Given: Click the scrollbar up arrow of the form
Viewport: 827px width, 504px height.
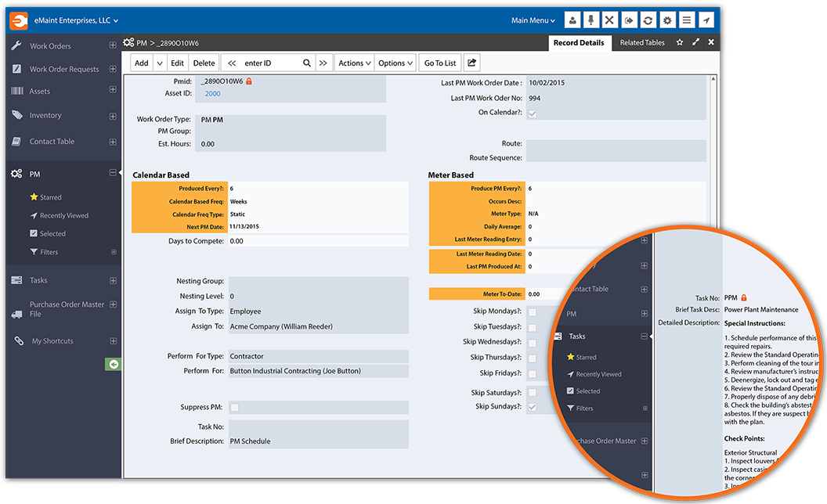Looking at the screenshot, I should click(x=713, y=78).
